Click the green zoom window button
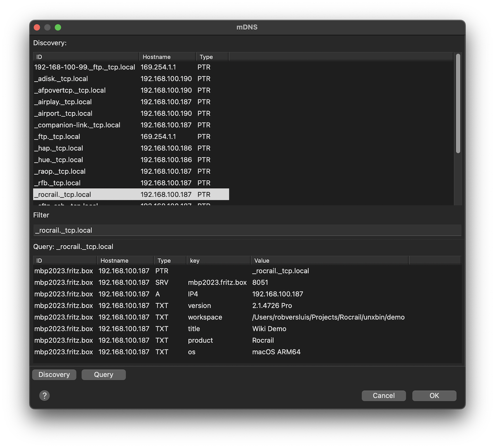 (58, 27)
